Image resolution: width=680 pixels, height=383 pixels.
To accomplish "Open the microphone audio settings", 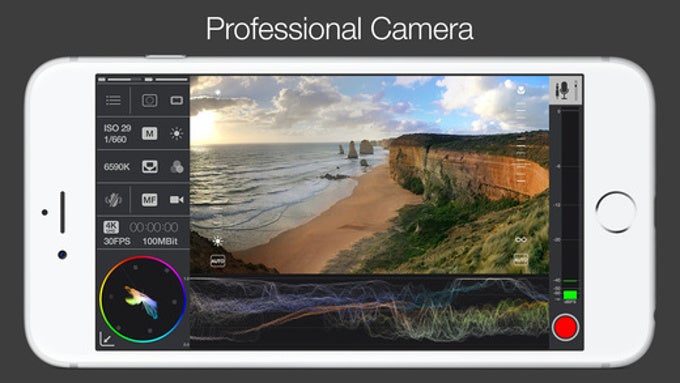I will [566, 90].
